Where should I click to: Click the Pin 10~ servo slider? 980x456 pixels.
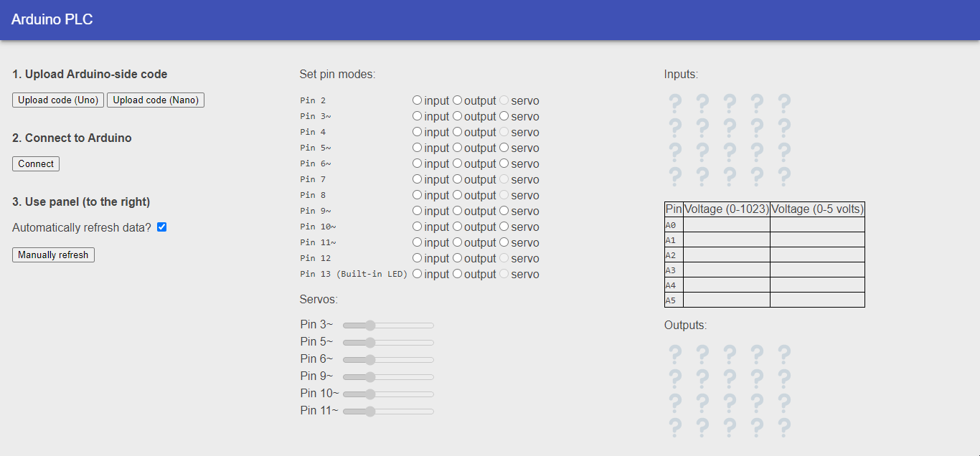(388, 394)
